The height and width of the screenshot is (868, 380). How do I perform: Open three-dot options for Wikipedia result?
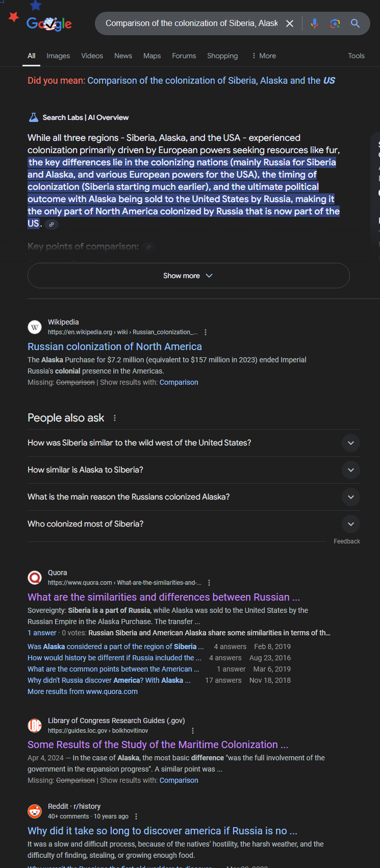point(206,332)
